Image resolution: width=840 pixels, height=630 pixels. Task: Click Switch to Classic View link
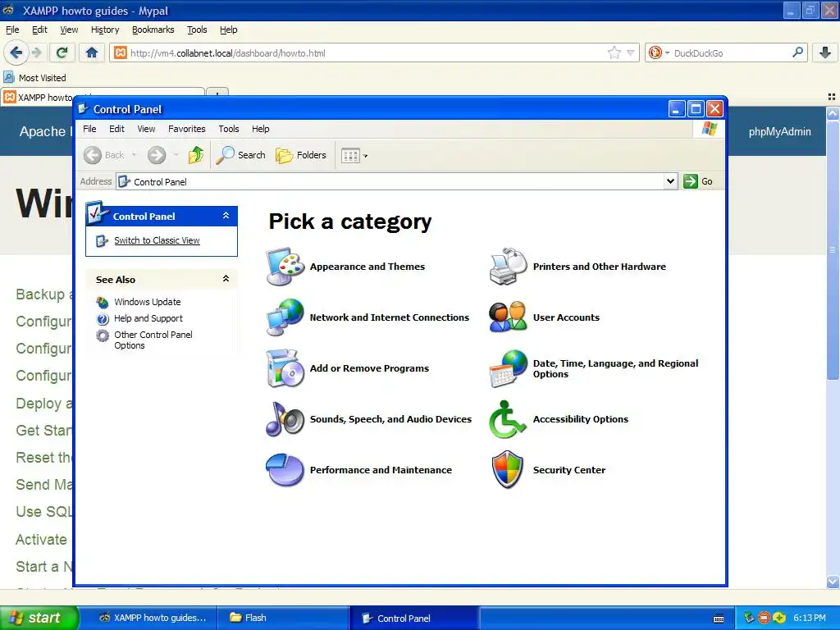point(157,240)
